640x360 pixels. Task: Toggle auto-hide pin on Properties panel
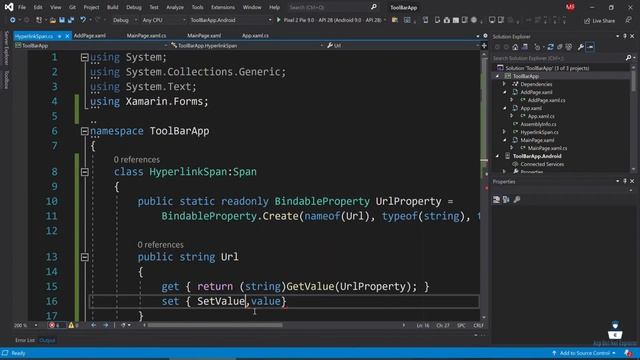625,181
